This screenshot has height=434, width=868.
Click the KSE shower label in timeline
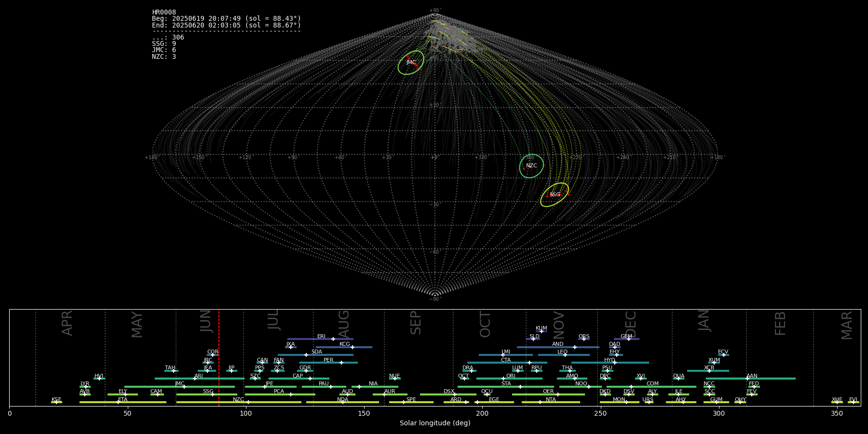(56, 400)
